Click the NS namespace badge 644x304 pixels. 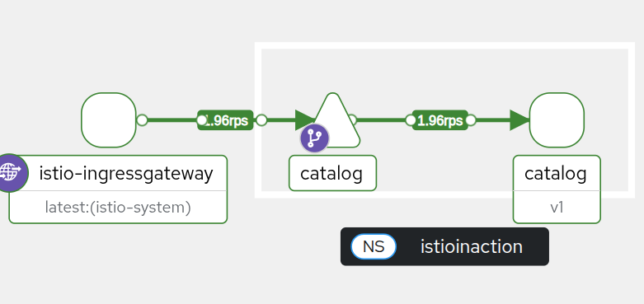[x=374, y=246]
